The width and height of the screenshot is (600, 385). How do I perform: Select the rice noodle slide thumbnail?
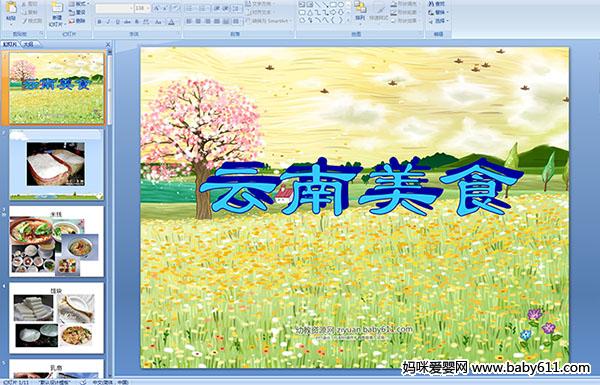pyautogui.click(x=56, y=241)
